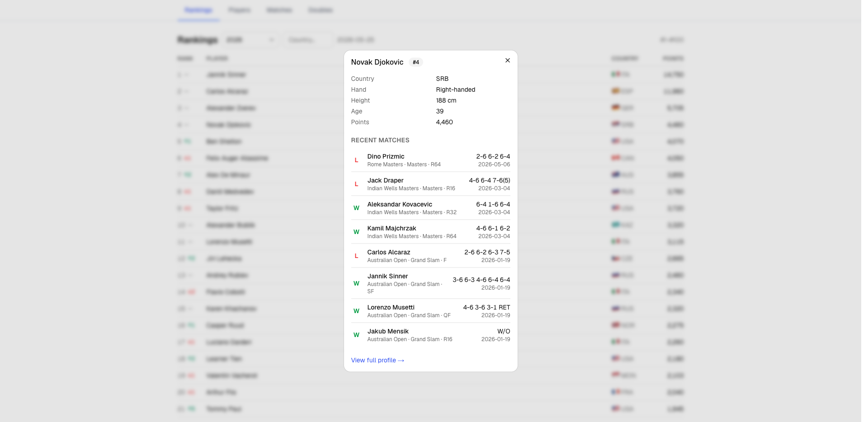Screen dimensions: 868x422
Task: Switch to the Matches tab in the background
Action: [x=279, y=10]
